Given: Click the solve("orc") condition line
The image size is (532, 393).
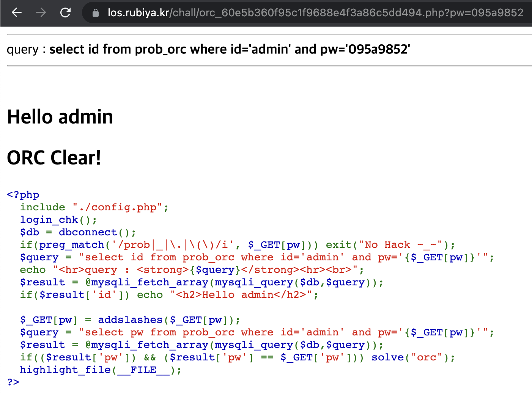Looking at the screenshot, I should click(x=238, y=357).
